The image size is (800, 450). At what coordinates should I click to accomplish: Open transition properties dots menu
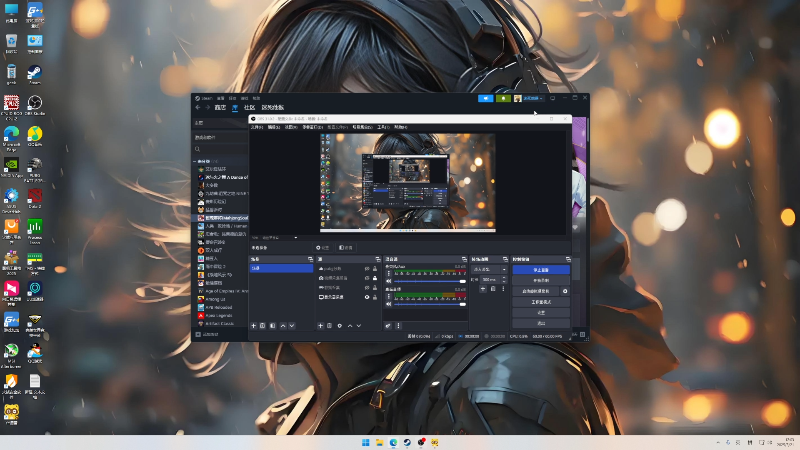point(503,289)
